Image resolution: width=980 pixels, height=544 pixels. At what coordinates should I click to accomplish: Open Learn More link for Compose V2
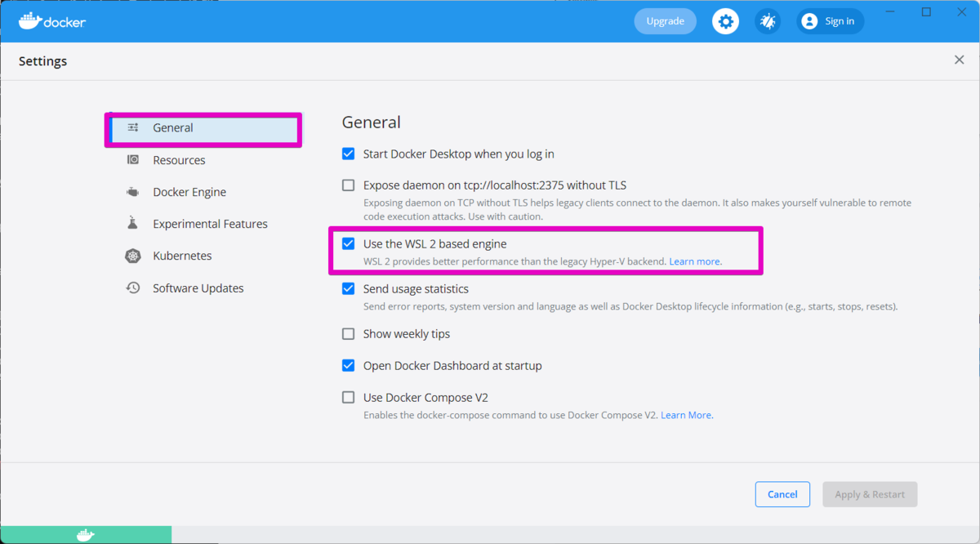pyautogui.click(x=686, y=415)
